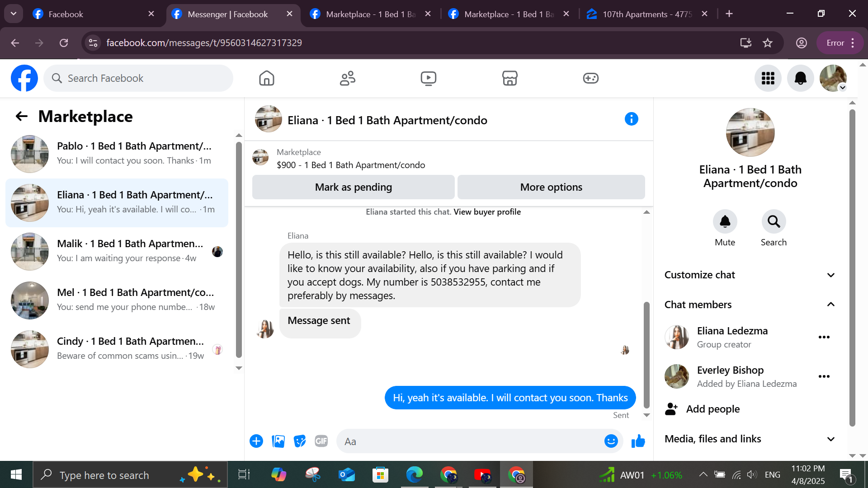The width and height of the screenshot is (868, 488).
Task: Open the emoji picker in message box
Action: (611, 441)
